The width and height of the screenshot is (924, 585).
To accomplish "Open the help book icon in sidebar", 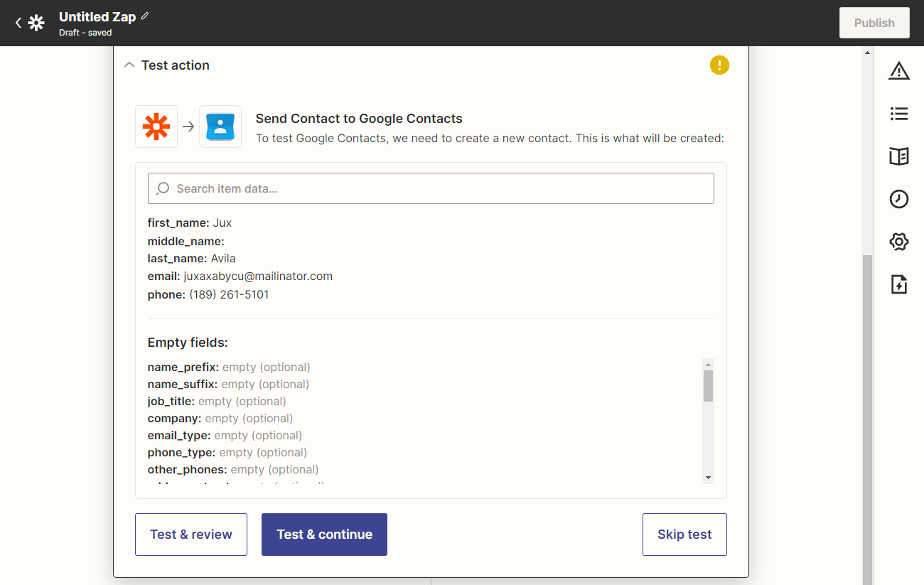I will 899,156.
